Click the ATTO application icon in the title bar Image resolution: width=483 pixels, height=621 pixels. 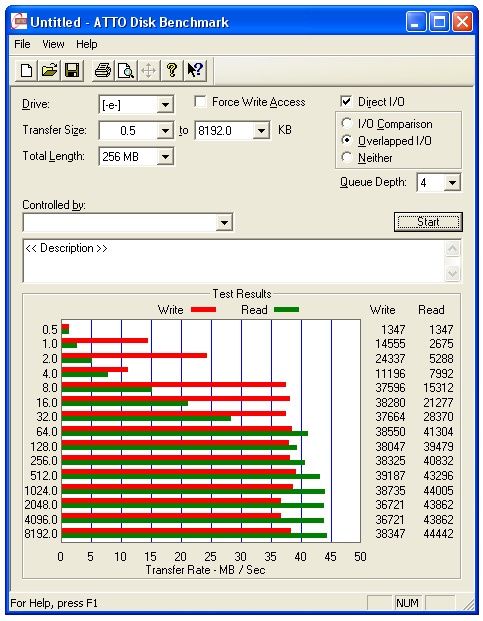tap(19, 21)
